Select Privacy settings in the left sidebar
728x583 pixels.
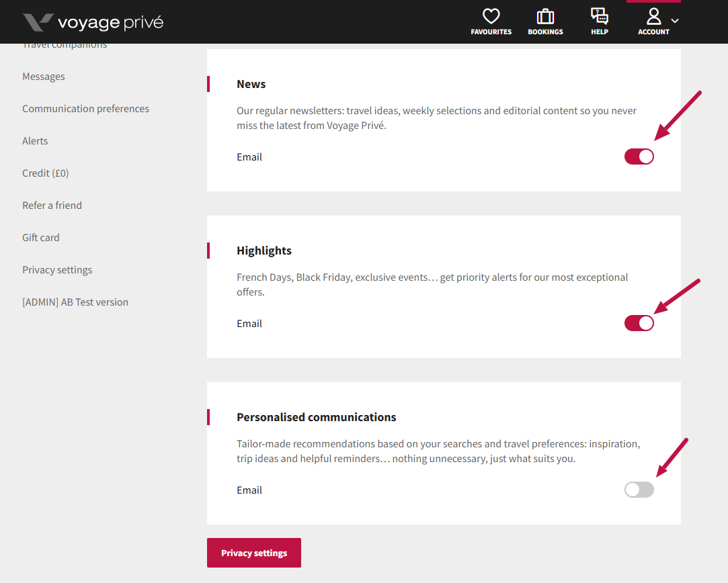(57, 270)
